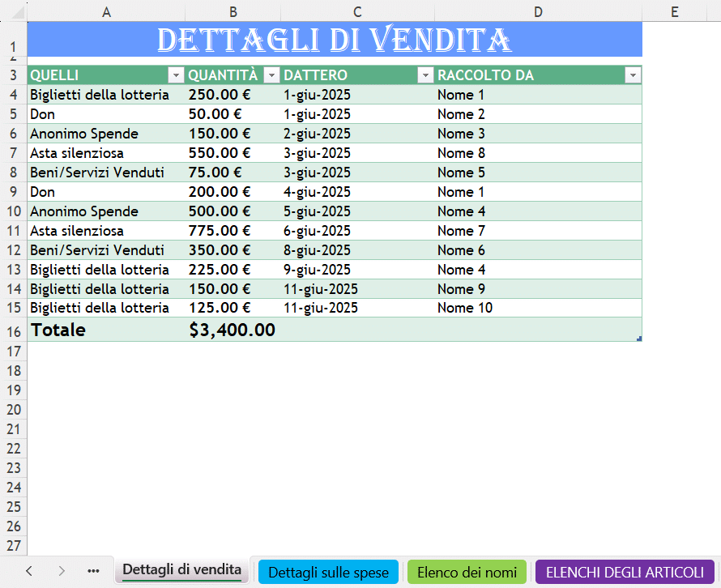Open the RACCOLTO DA column filter icon
Viewport: 721px width, 588px height.
click(633, 74)
